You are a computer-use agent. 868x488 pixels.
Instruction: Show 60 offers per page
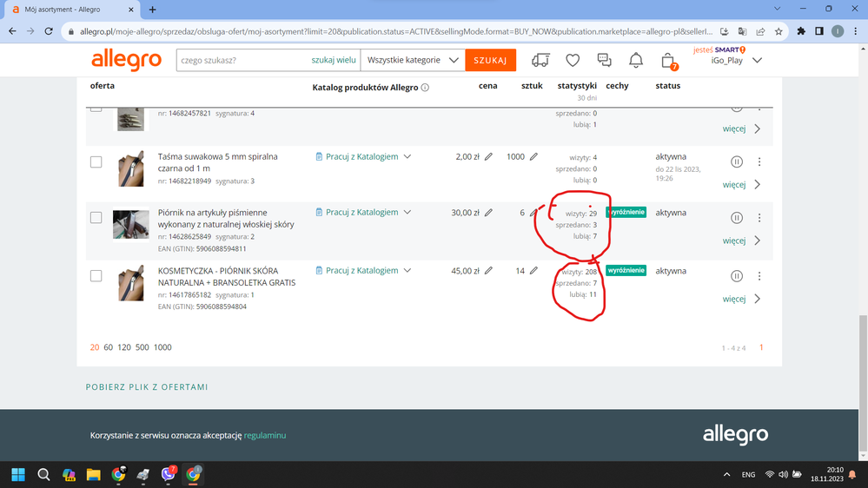pos(108,347)
